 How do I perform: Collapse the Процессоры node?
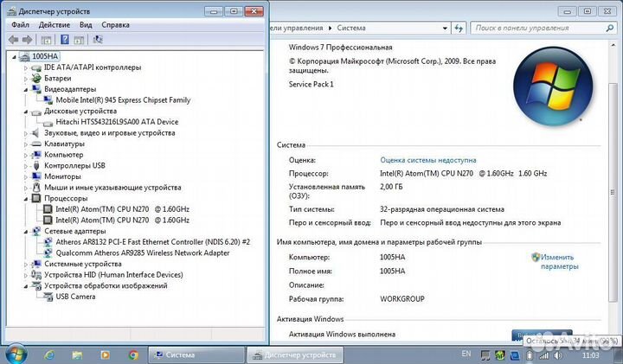tap(26, 199)
